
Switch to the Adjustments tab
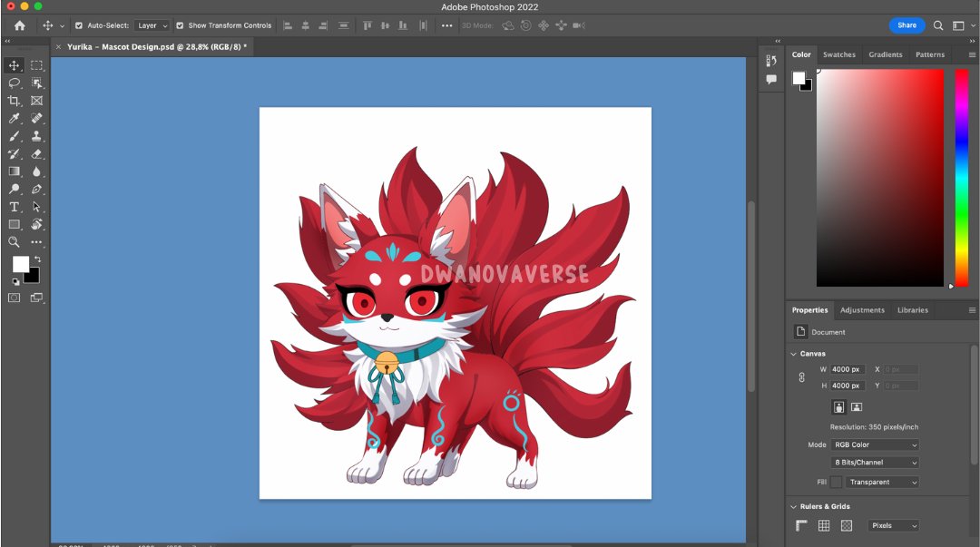[862, 310]
